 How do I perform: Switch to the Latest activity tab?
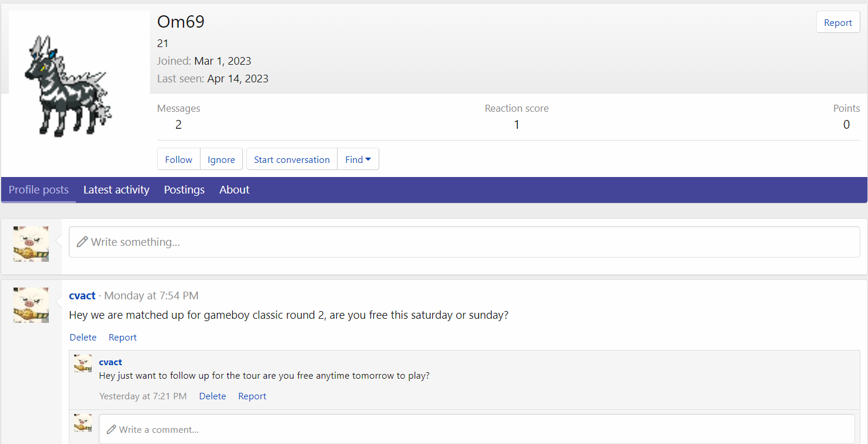[116, 190]
